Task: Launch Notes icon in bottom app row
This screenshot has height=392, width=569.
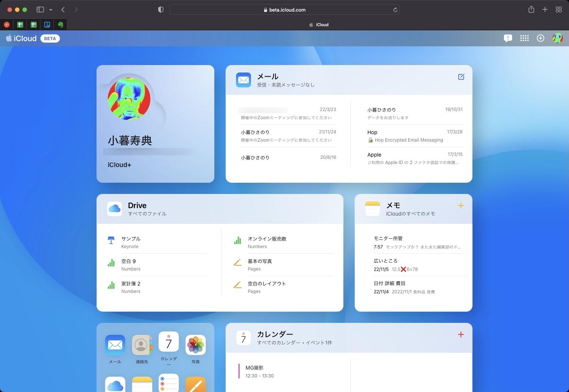Action: click(142, 384)
